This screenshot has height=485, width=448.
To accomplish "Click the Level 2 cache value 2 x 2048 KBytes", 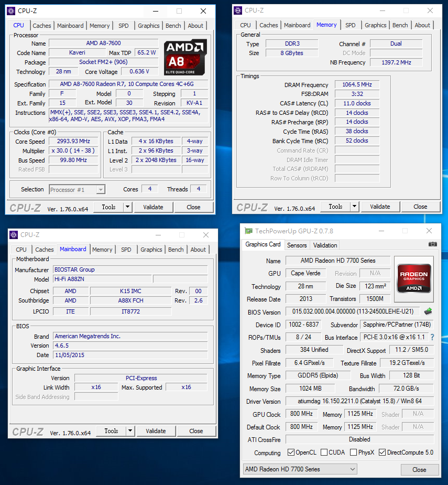I will pyautogui.click(x=156, y=160).
